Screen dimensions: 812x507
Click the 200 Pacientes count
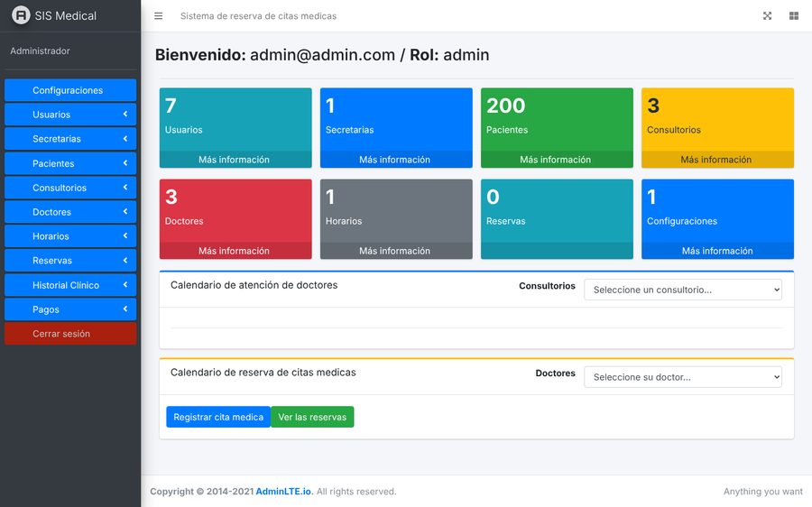click(x=505, y=106)
